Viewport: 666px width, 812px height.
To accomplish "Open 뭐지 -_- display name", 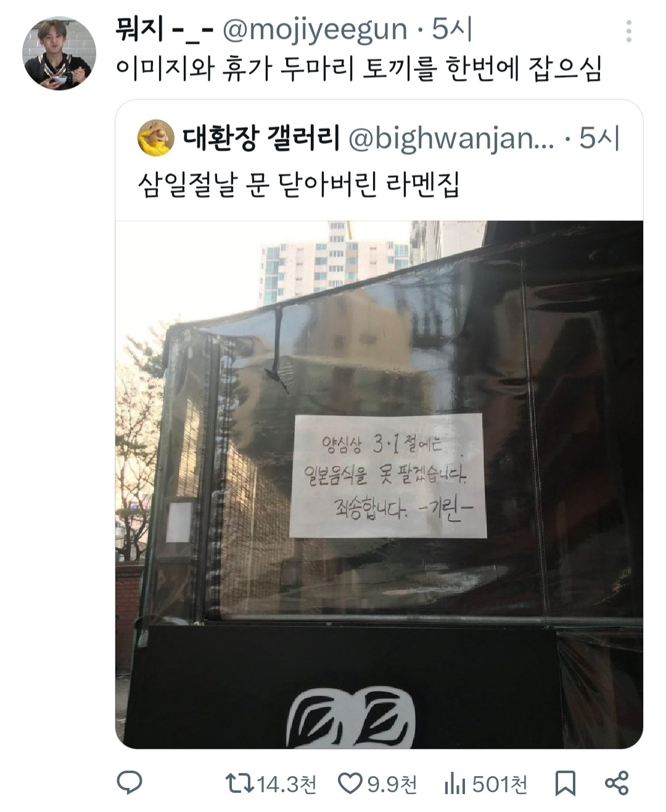I will (x=165, y=30).
